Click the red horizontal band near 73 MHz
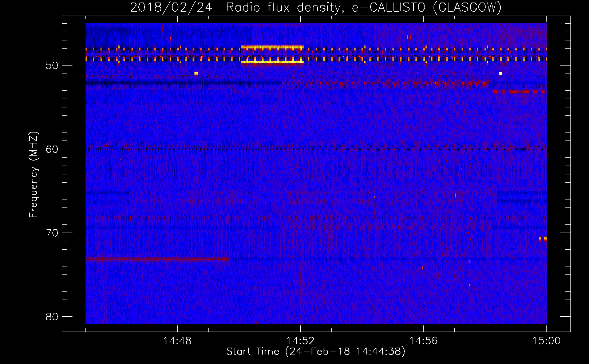Screen dimensions: 589x364 pyautogui.click(x=158, y=259)
